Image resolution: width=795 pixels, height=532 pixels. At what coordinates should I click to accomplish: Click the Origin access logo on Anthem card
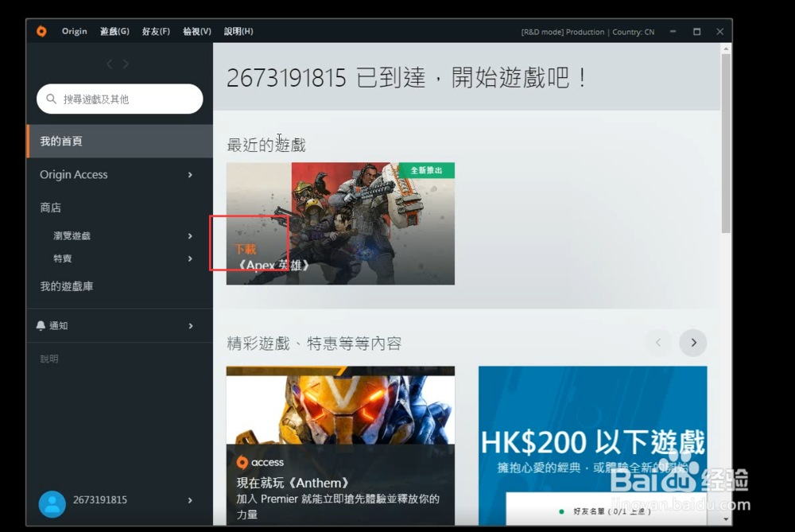(260, 462)
